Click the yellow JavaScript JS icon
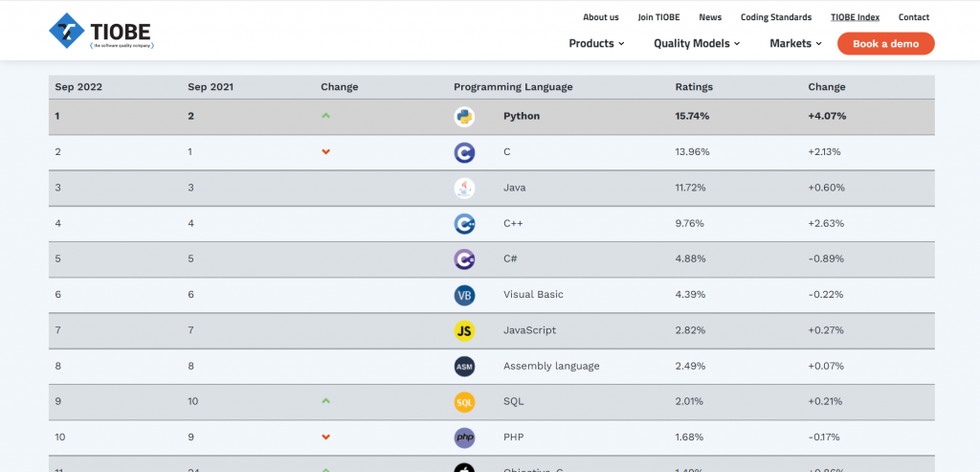 point(464,330)
